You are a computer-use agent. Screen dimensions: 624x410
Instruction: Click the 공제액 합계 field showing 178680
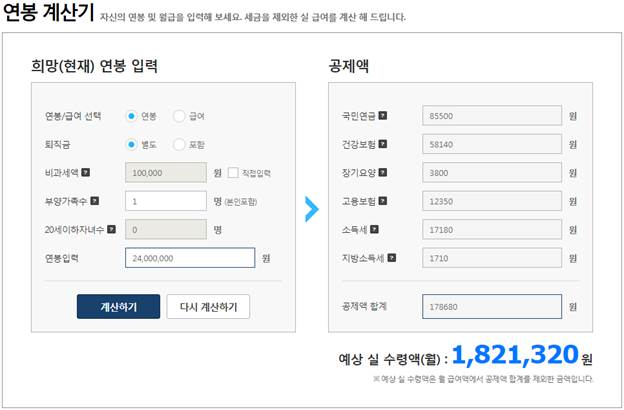(492, 307)
